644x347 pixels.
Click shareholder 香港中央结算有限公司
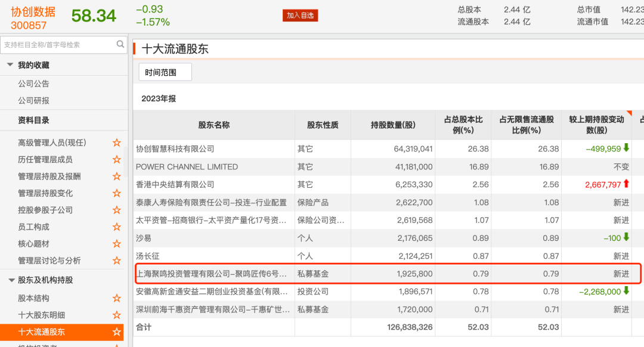coord(175,184)
